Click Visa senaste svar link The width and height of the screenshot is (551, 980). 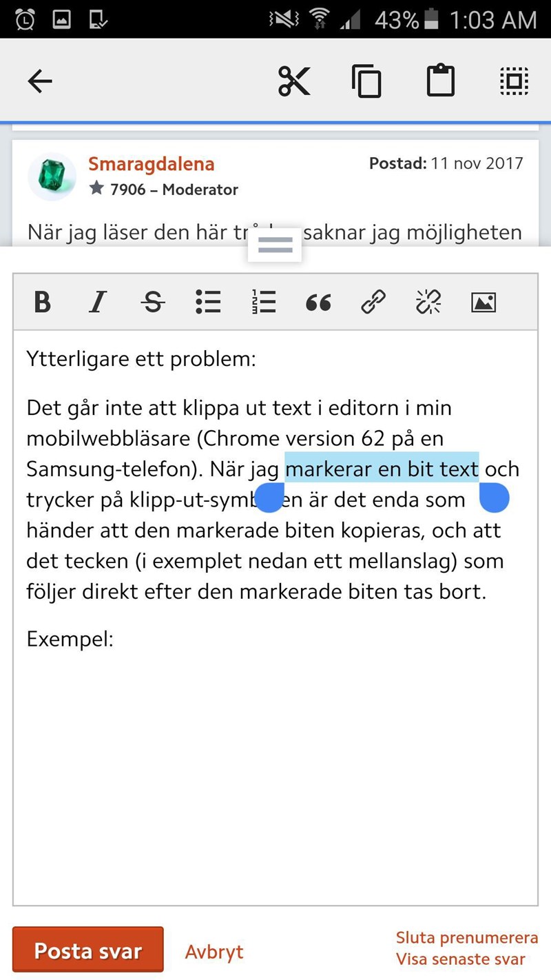tap(460, 959)
